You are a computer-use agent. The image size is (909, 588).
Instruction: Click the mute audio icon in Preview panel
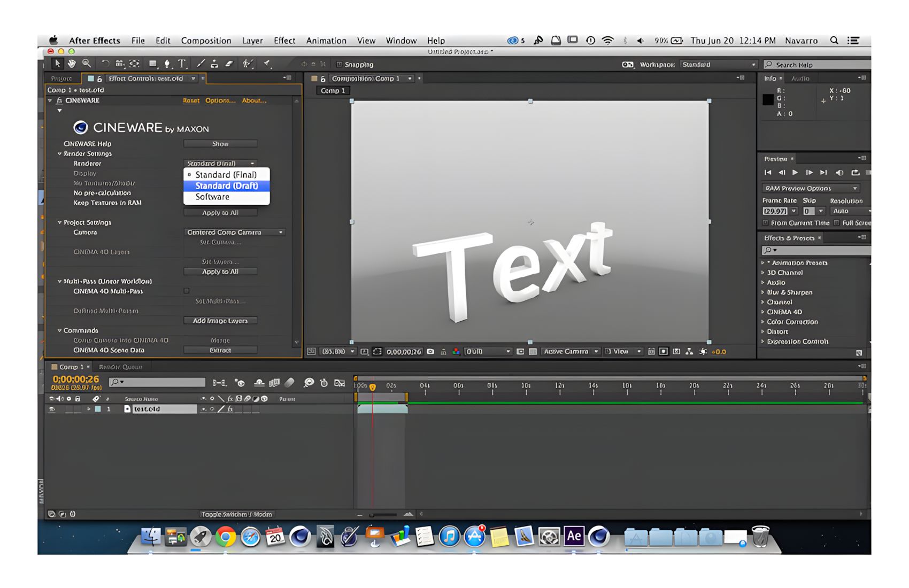pos(839,173)
